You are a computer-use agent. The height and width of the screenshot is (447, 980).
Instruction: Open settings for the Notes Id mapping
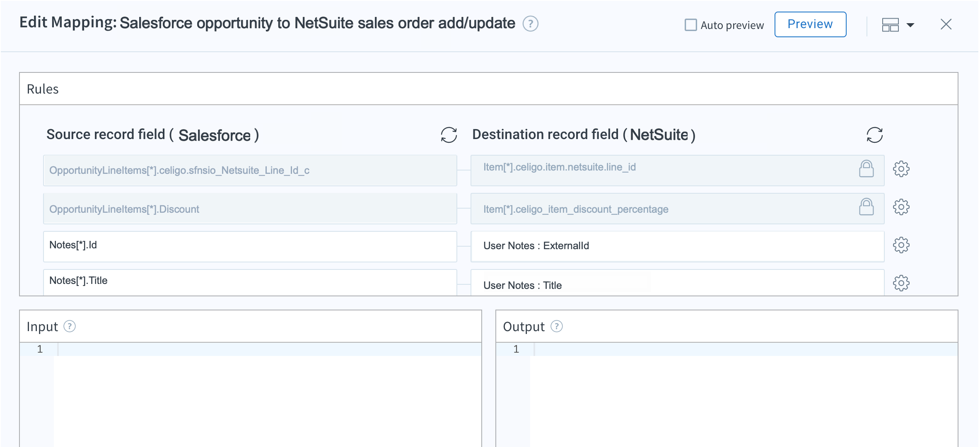tap(901, 245)
